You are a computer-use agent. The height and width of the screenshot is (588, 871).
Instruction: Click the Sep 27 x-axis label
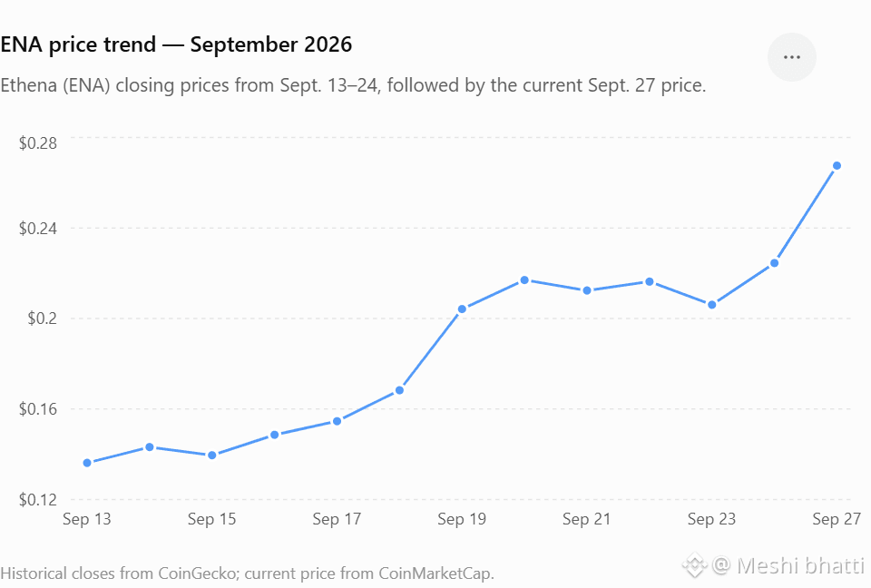point(836,519)
